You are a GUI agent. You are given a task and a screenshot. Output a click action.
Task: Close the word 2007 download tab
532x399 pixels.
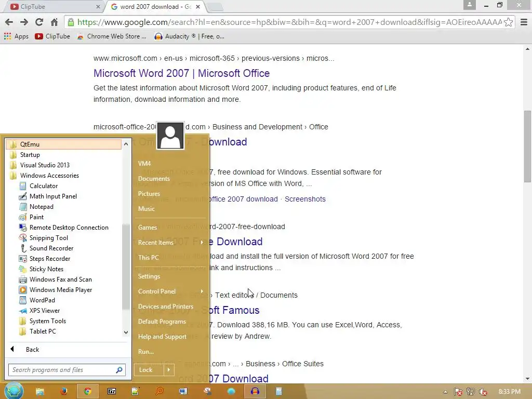(x=198, y=7)
